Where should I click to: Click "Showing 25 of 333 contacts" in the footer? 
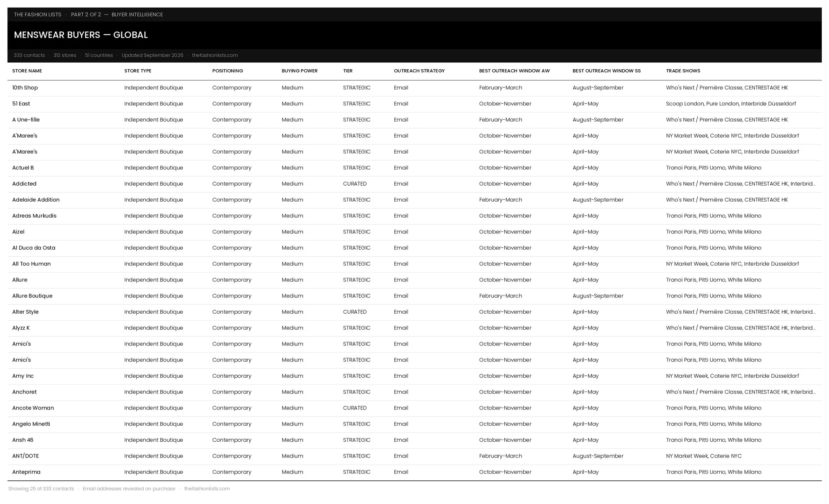(41, 488)
